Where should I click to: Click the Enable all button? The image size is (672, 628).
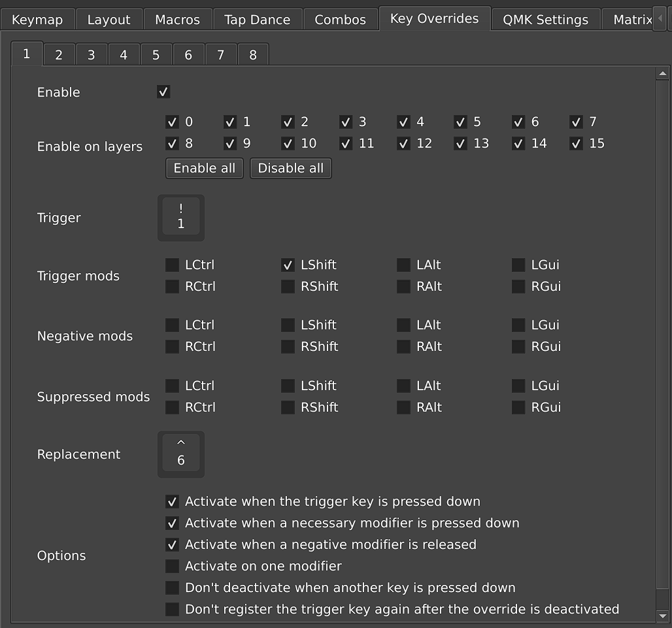pyautogui.click(x=205, y=169)
